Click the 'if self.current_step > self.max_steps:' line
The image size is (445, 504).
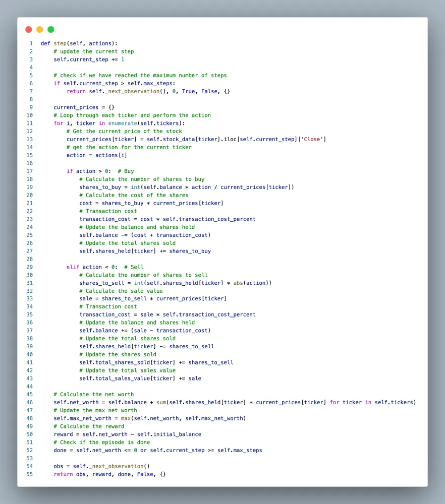[114, 83]
